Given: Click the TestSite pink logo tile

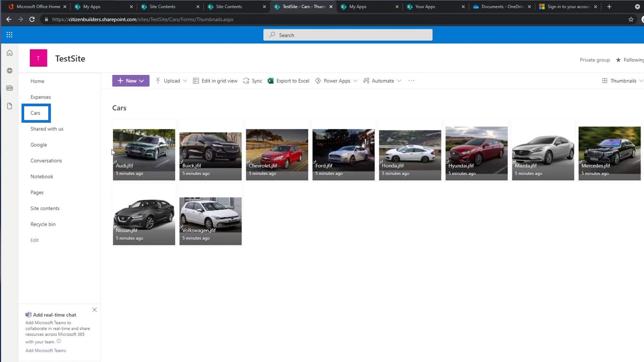Looking at the screenshot, I should point(38,58).
